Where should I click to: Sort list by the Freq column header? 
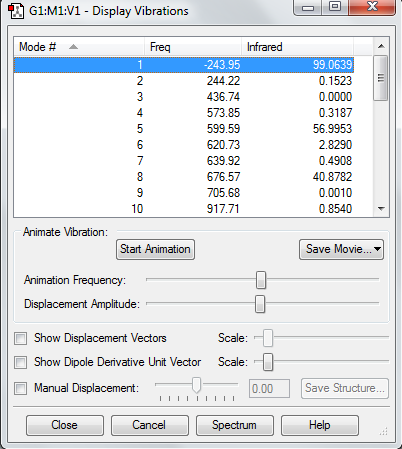click(x=193, y=47)
